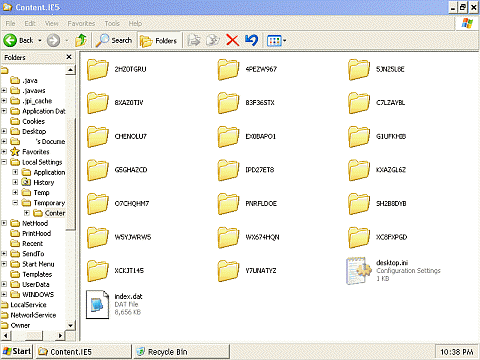The height and width of the screenshot is (360, 480).
Task: Select the index.dat file icon
Action: tap(97, 304)
